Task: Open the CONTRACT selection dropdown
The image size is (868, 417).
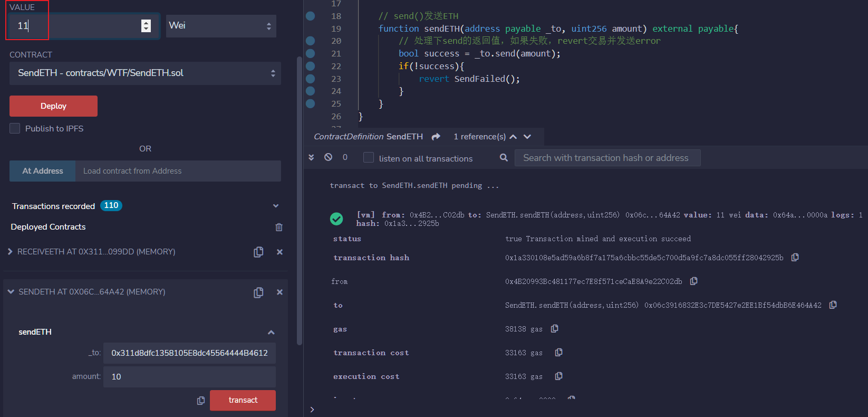Action: [x=145, y=73]
